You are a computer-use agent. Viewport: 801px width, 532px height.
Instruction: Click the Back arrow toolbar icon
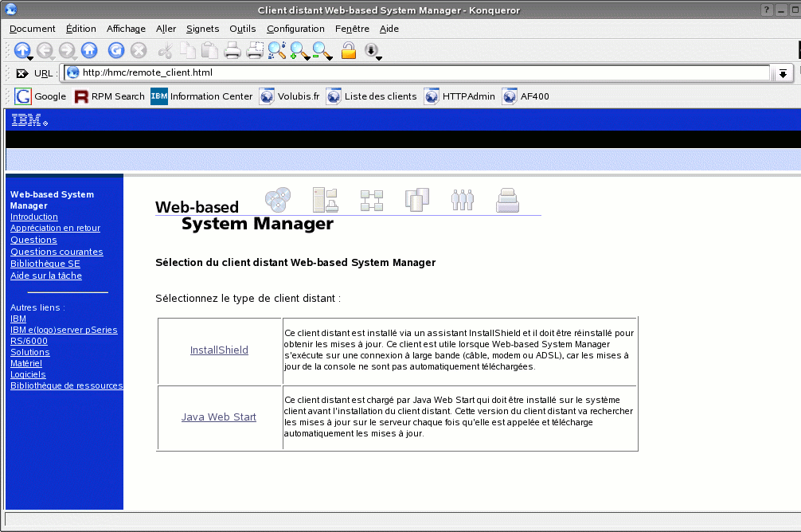pos(45,50)
